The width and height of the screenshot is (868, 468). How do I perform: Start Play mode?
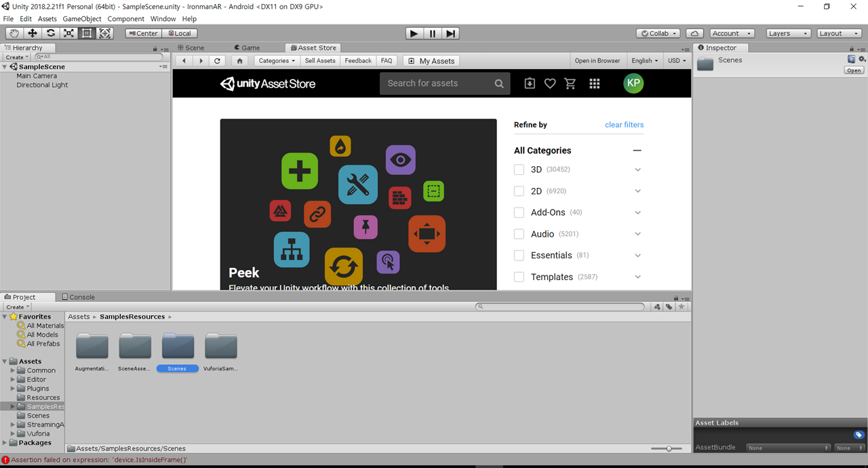[414, 33]
